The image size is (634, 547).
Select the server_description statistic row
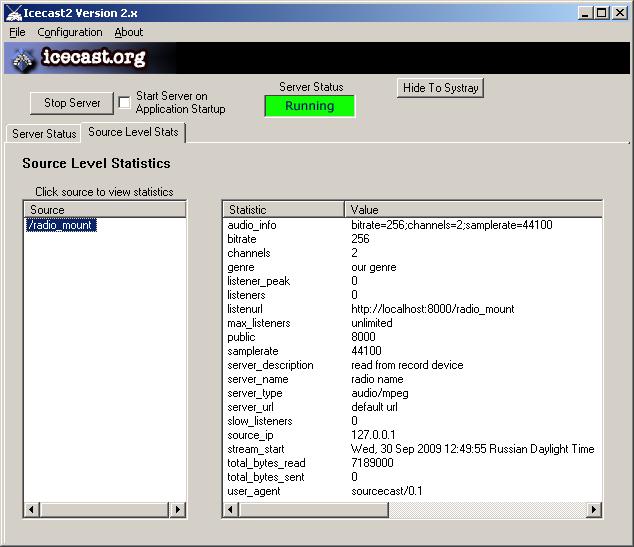412,365
